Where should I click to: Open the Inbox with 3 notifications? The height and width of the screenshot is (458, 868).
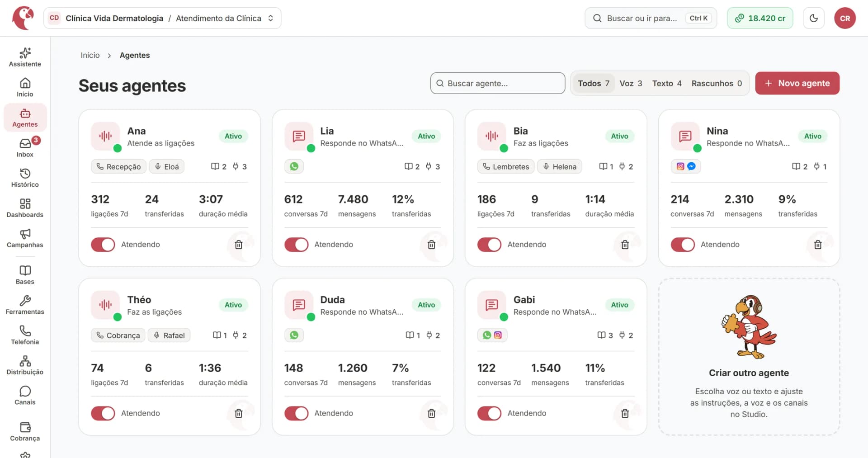pyautogui.click(x=25, y=148)
